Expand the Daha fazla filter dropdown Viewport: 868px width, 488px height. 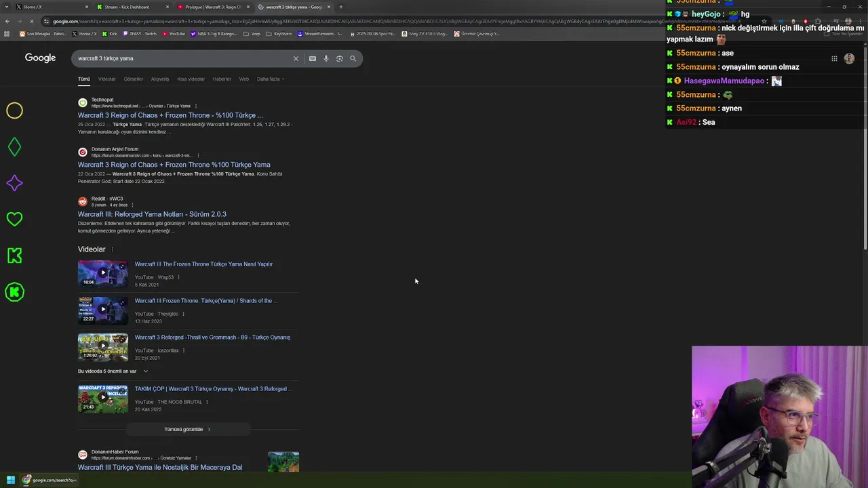pos(271,79)
